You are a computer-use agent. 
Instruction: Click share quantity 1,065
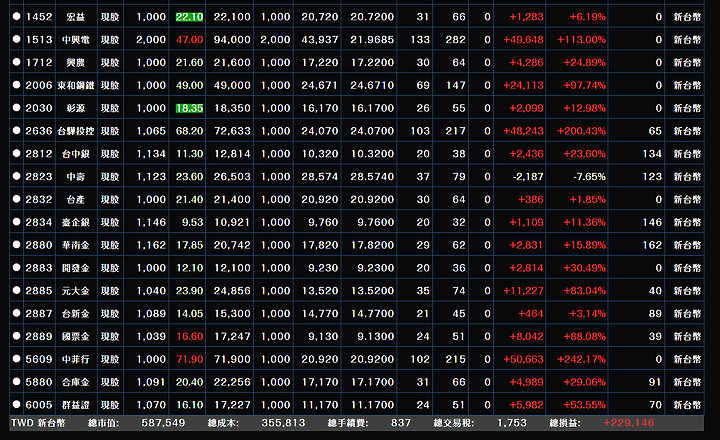[151, 131]
